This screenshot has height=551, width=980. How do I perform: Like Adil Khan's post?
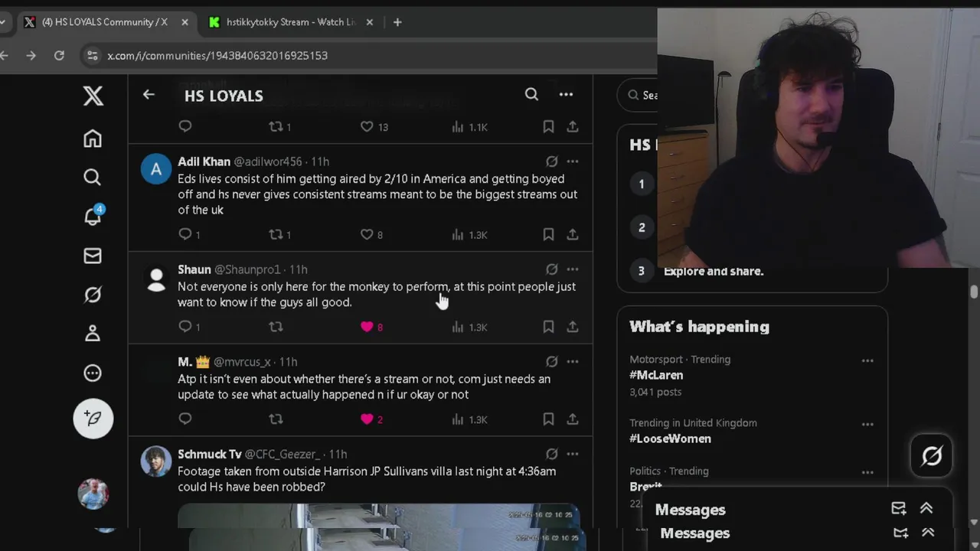[x=367, y=234]
